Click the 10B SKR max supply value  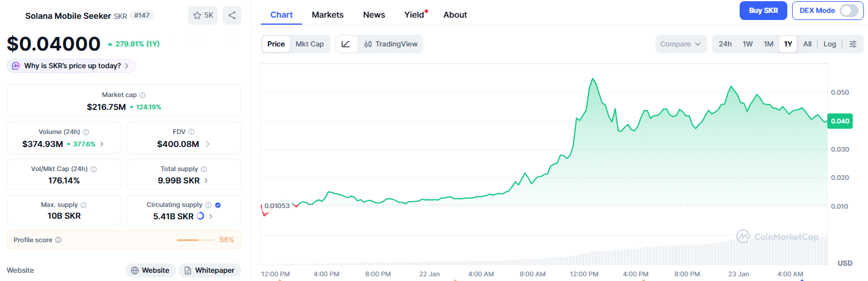[x=64, y=216]
